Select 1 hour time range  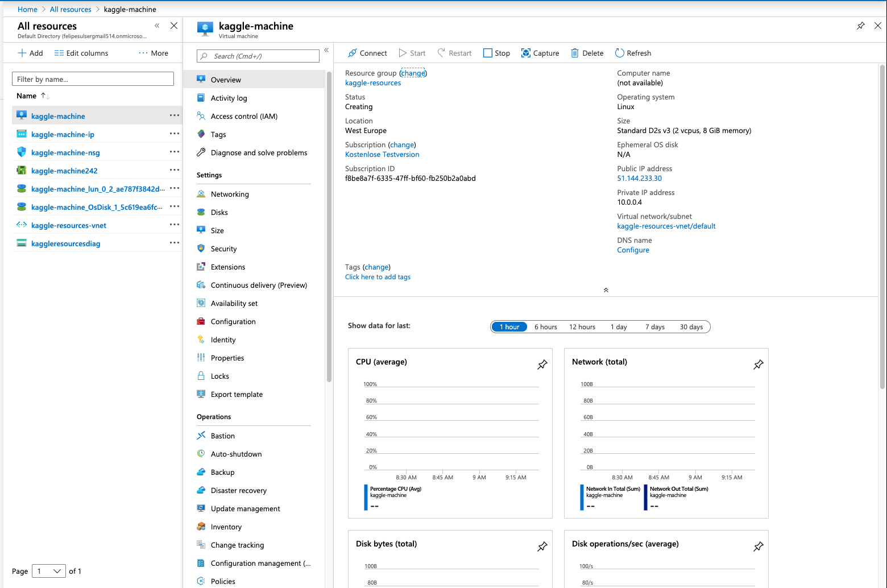pos(509,327)
